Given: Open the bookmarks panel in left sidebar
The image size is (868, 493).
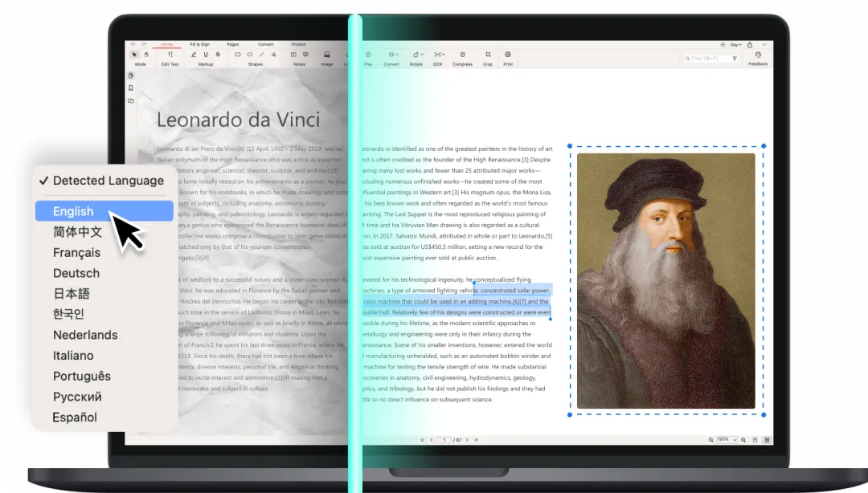Looking at the screenshot, I should (x=131, y=88).
